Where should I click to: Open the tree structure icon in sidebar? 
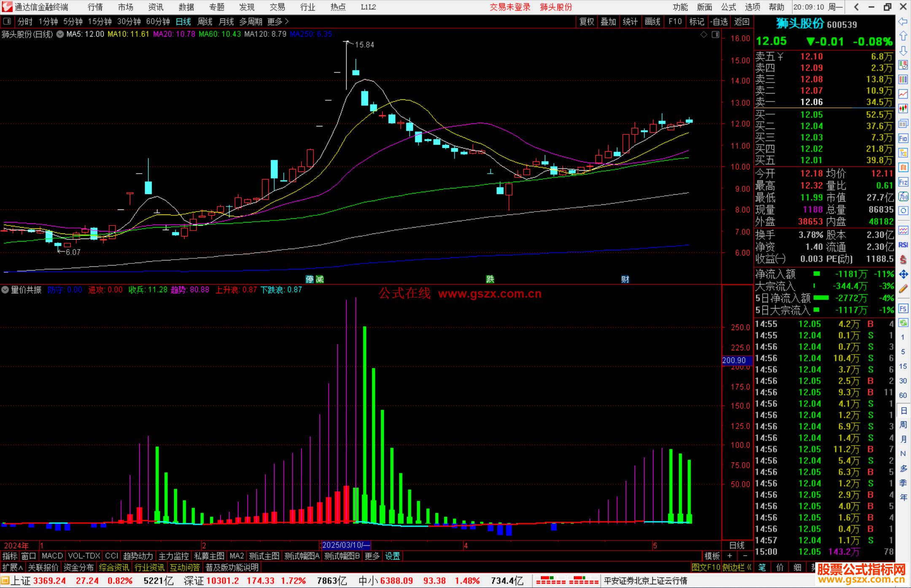pyautogui.click(x=903, y=153)
